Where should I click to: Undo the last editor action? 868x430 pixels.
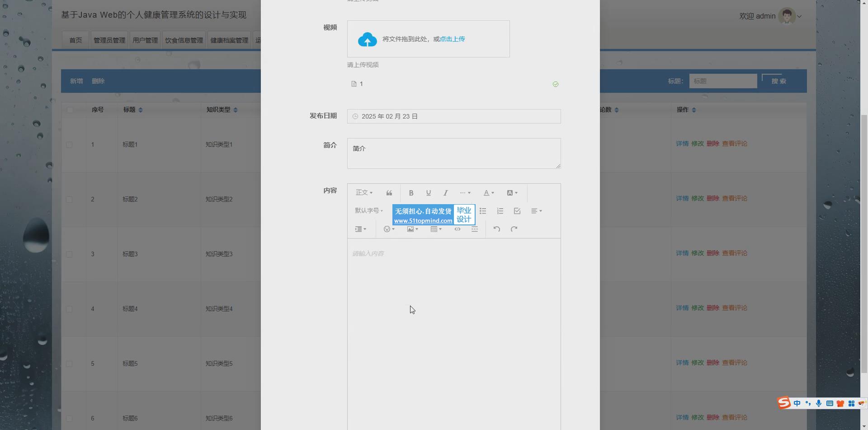(x=496, y=229)
